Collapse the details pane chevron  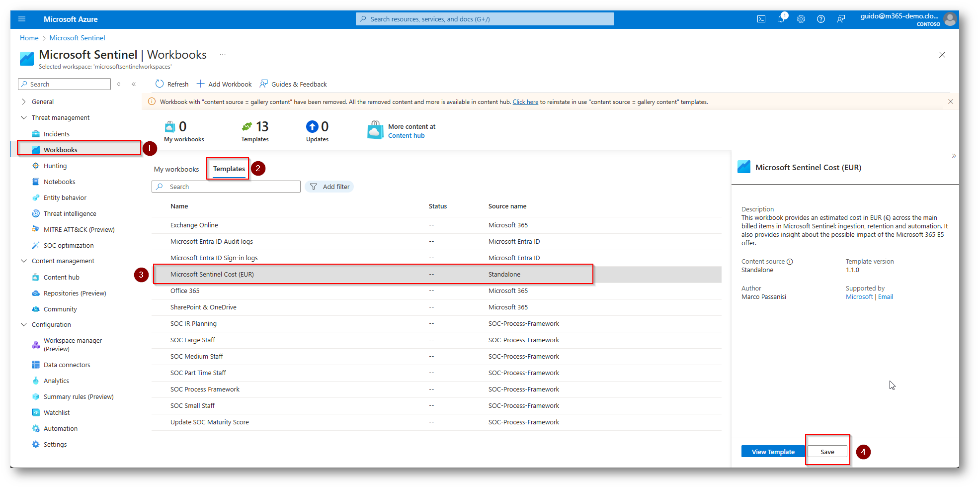(954, 156)
